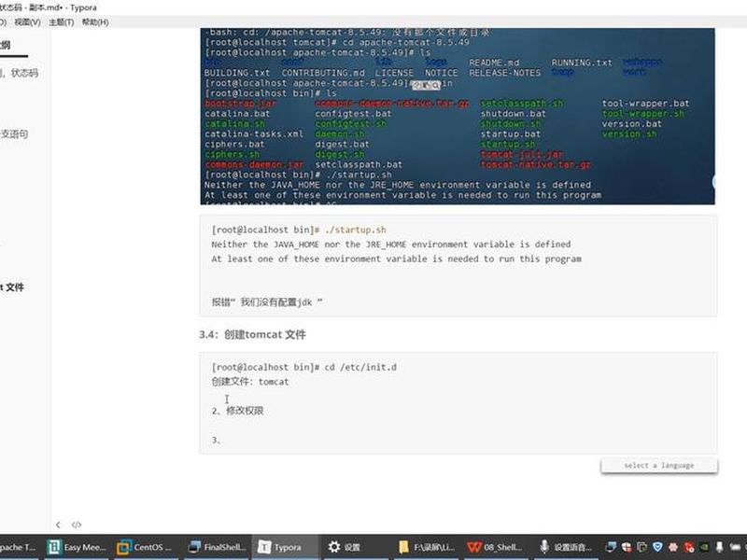Open Easy Mee... taskbar app
This screenshot has width=747, height=560.
click(x=77, y=547)
